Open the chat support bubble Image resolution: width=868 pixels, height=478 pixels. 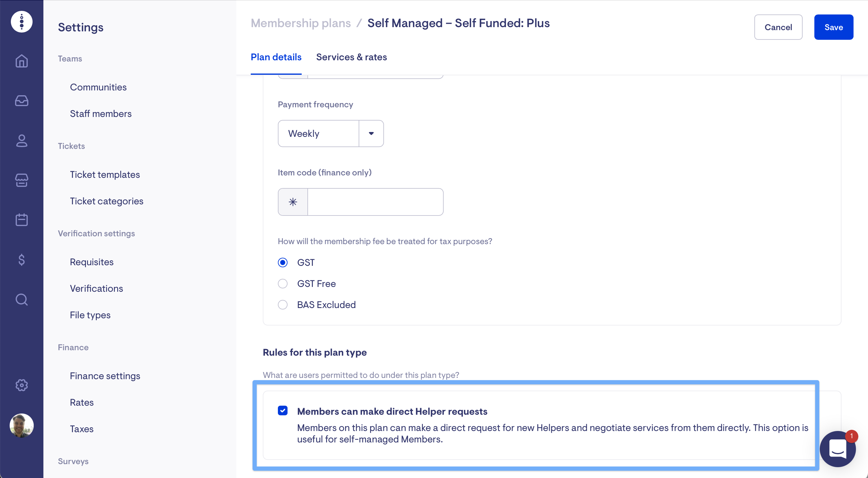pyautogui.click(x=837, y=449)
